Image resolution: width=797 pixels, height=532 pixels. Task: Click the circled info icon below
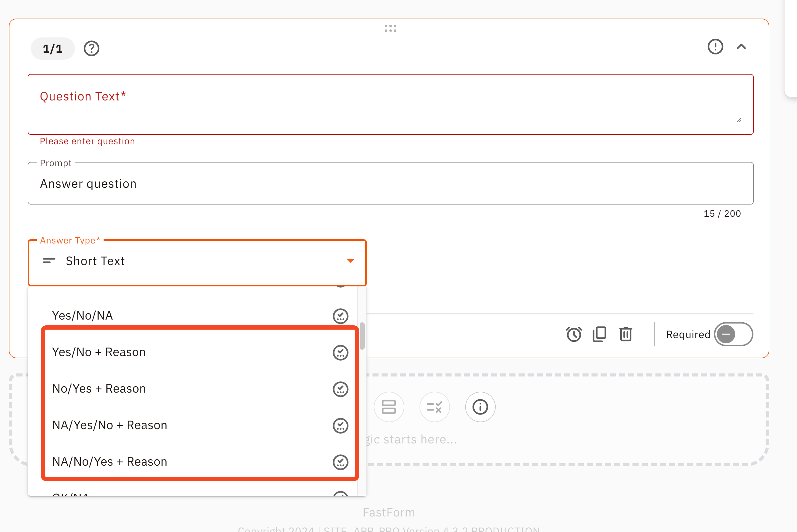pos(480,407)
